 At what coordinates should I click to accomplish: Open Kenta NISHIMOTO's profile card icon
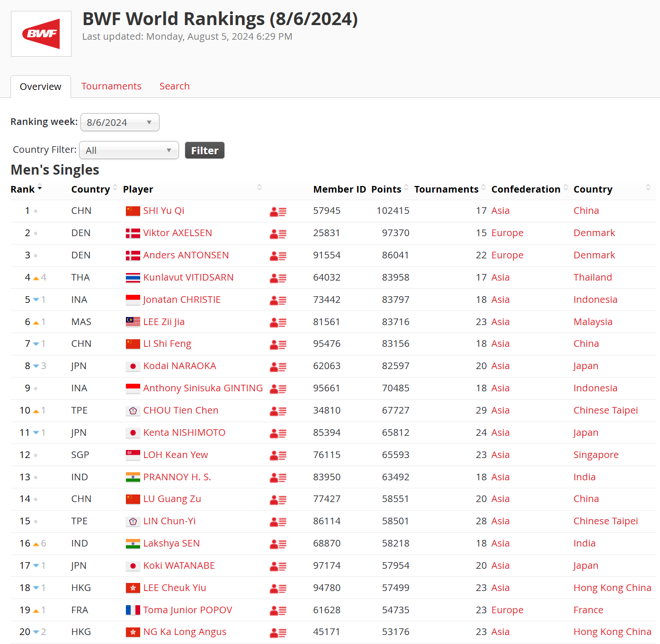[x=278, y=433]
